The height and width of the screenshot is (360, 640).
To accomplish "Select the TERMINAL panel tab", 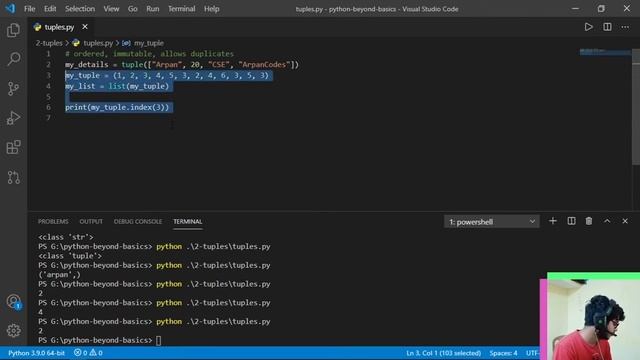I will [x=188, y=221].
